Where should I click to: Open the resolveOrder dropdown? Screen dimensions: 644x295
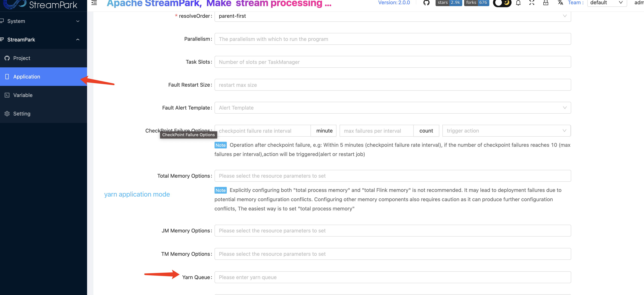393,16
